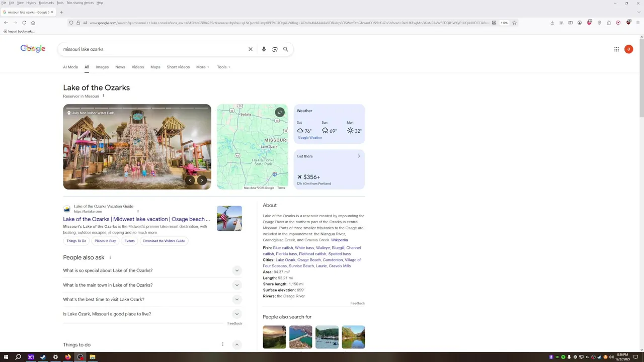Image resolution: width=644 pixels, height=362 pixels.
Task: Expand the map with the corner icon
Action: (x=280, y=112)
